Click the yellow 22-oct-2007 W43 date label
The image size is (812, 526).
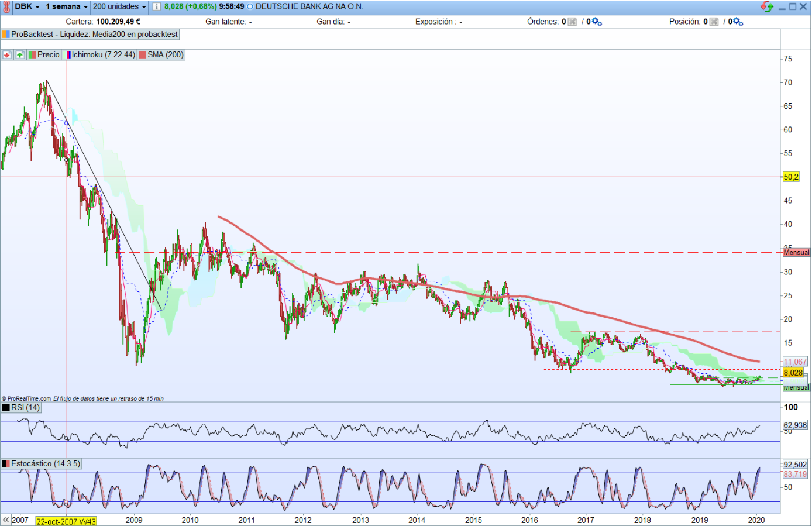(66, 521)
